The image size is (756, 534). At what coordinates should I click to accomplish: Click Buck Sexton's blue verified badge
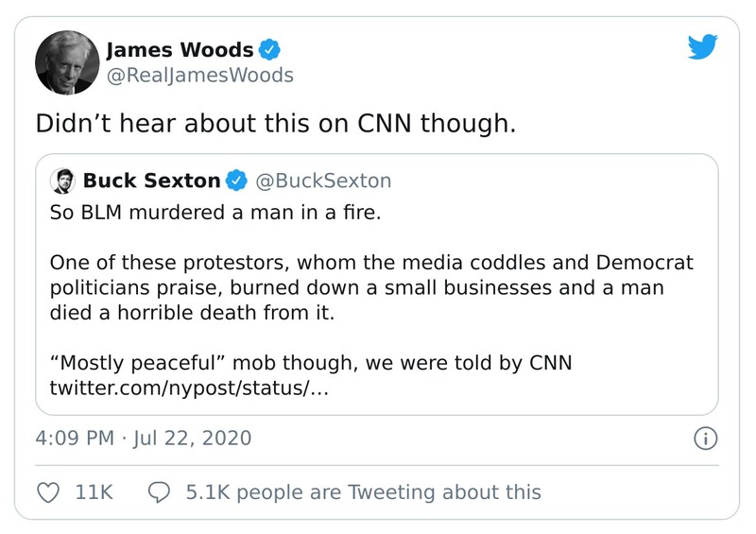pyautogui.click(x=235, y=181)
